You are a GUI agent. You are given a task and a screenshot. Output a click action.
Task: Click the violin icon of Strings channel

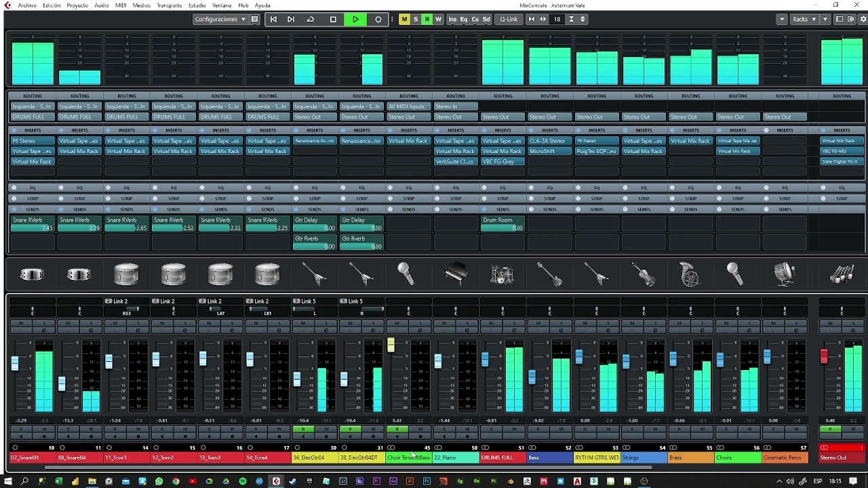click(644, 274)
